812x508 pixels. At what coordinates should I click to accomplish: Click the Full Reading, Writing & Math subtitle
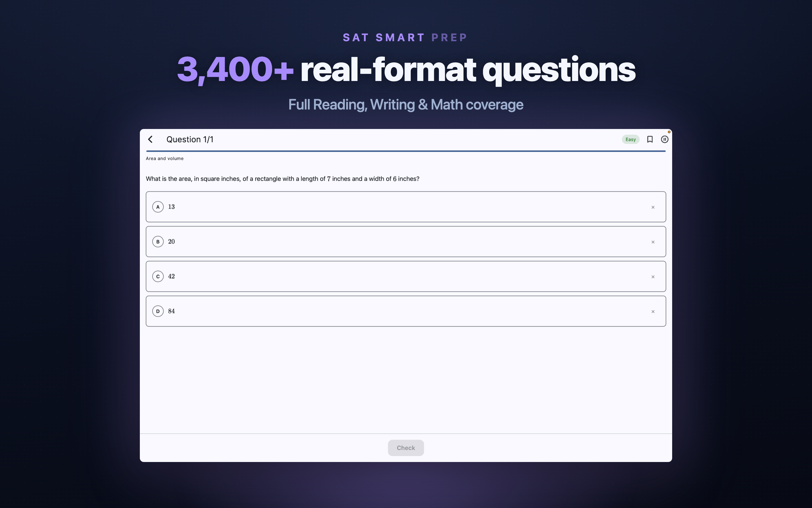[x=406, y=105]
